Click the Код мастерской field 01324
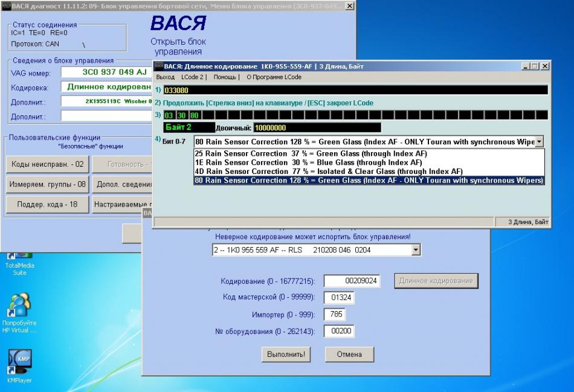The image size is (574, 392). [338, 297]
